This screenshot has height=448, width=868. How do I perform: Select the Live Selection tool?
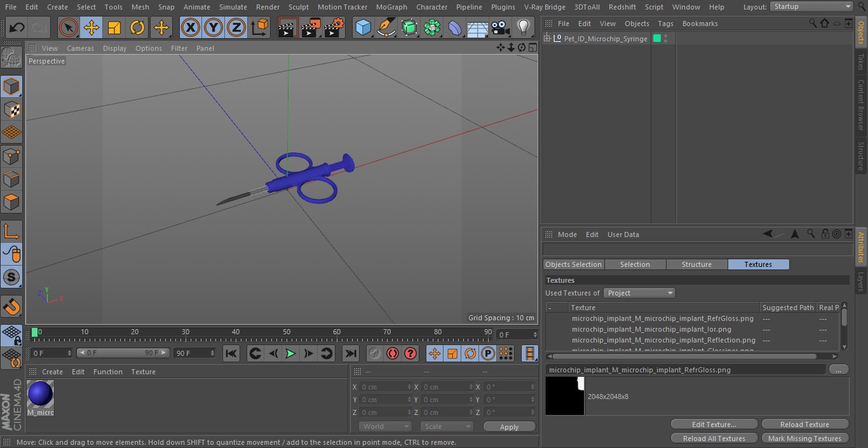(x=69, y=28)
